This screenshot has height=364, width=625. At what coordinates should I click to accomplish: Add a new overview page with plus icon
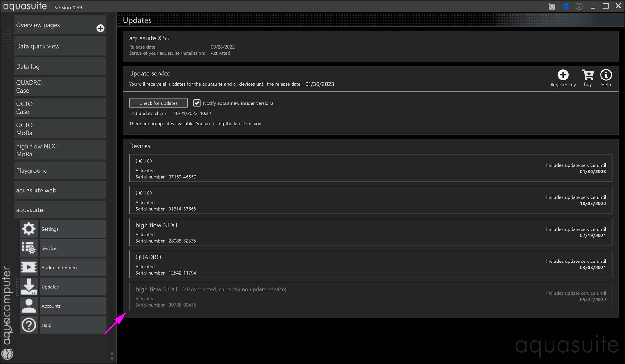pyautogui.click(x=100, y=28)
